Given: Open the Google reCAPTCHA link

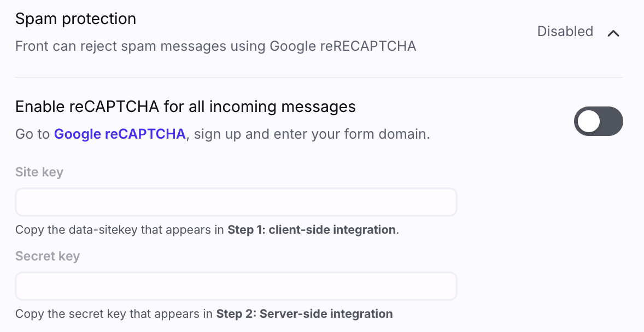Looking at the screenshot, I should [120, 134].
